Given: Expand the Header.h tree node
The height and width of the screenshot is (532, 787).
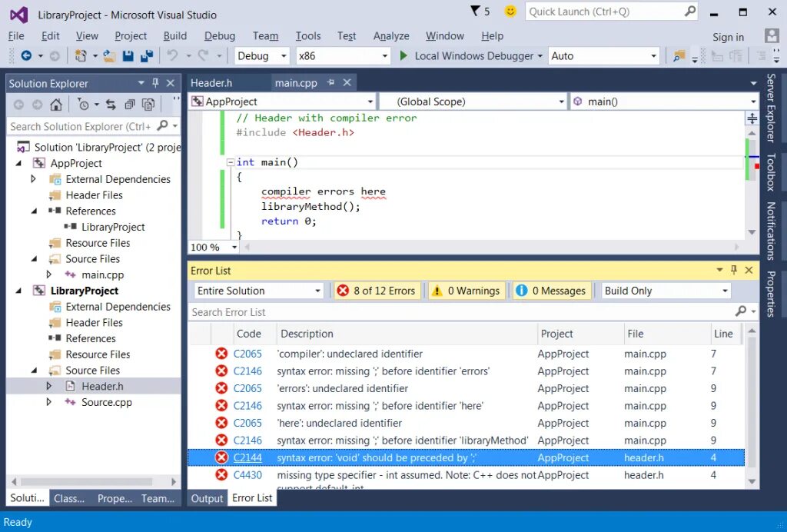Looking at the screenshot, I should tap(48, 386).
